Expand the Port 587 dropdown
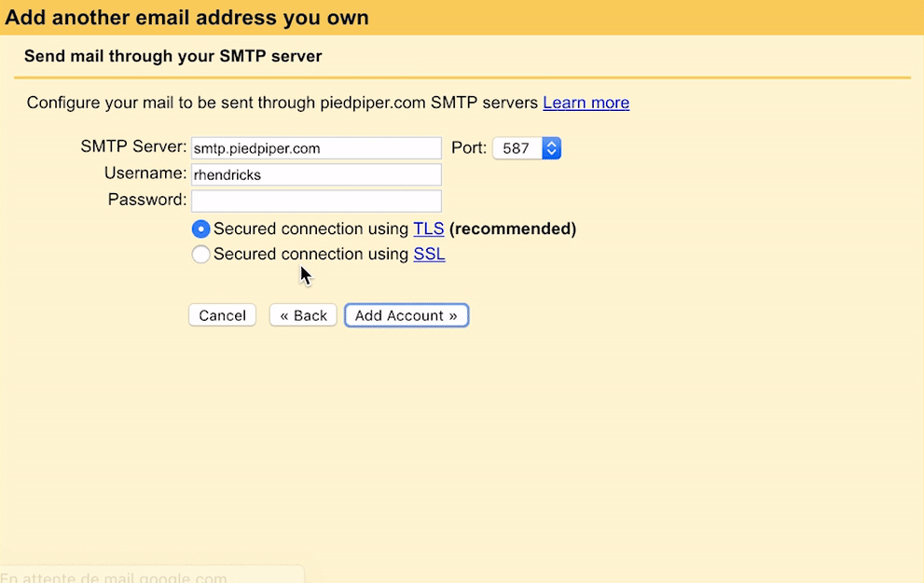The height and width of the screenshot is (583, 924). tap(526, 148)
